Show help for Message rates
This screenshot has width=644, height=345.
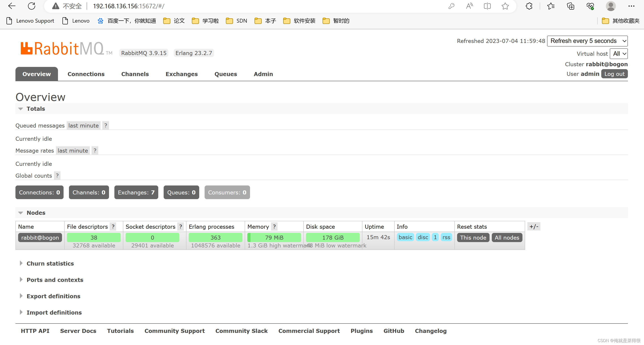pos(95,151)
